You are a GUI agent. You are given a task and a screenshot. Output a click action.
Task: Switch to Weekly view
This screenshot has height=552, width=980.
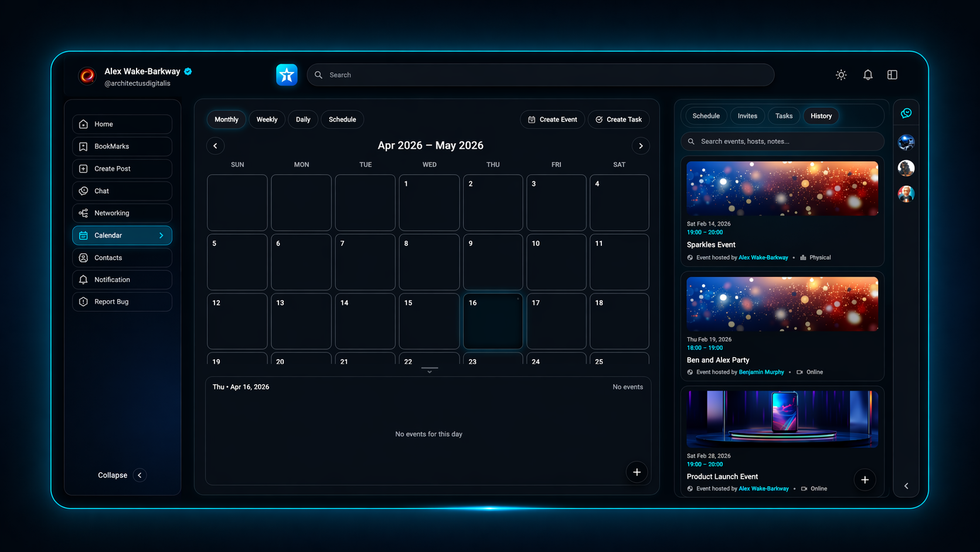pos(267,120)
